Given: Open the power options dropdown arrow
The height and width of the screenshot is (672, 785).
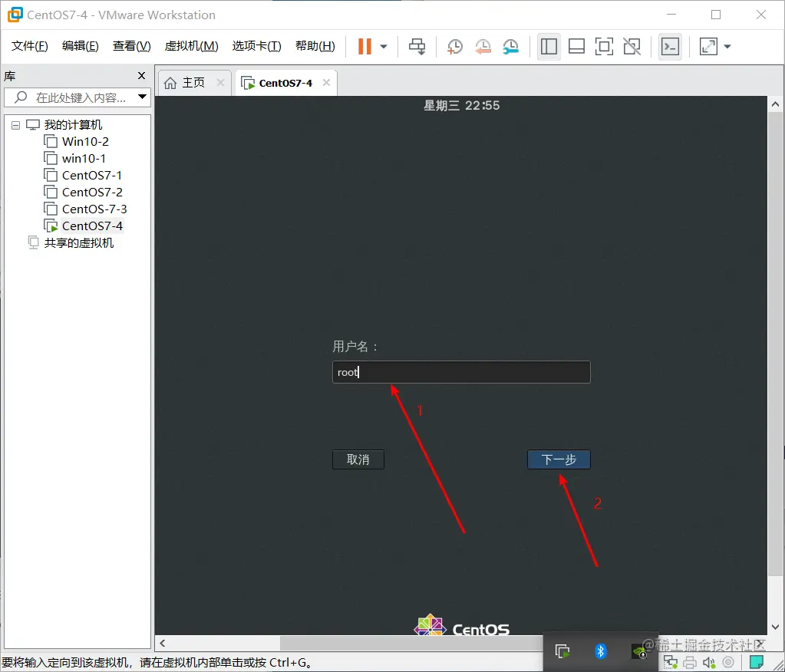Looking at the screenshot, I should (x=384, y=47).
